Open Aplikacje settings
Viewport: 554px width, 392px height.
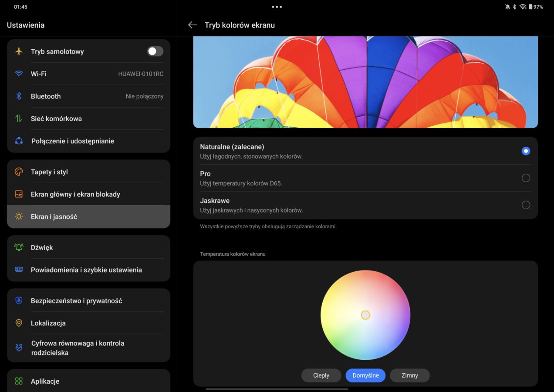point(88,381)
